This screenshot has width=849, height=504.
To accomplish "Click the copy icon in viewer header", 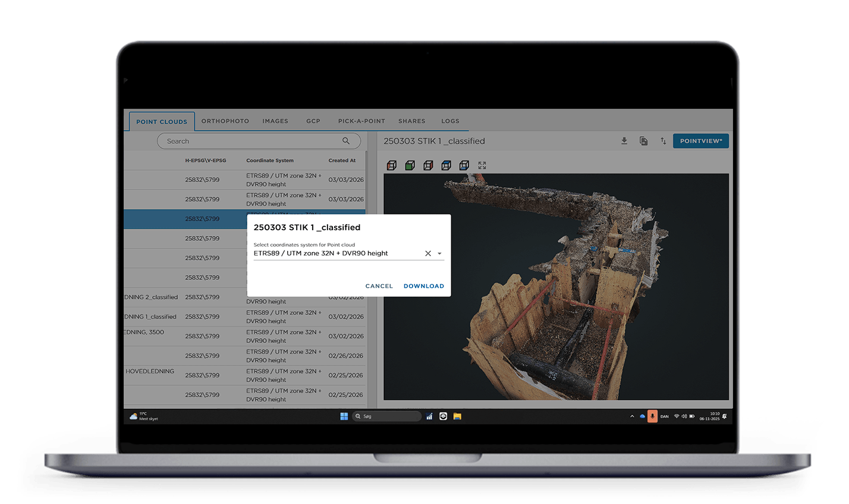I will (643, 141).
